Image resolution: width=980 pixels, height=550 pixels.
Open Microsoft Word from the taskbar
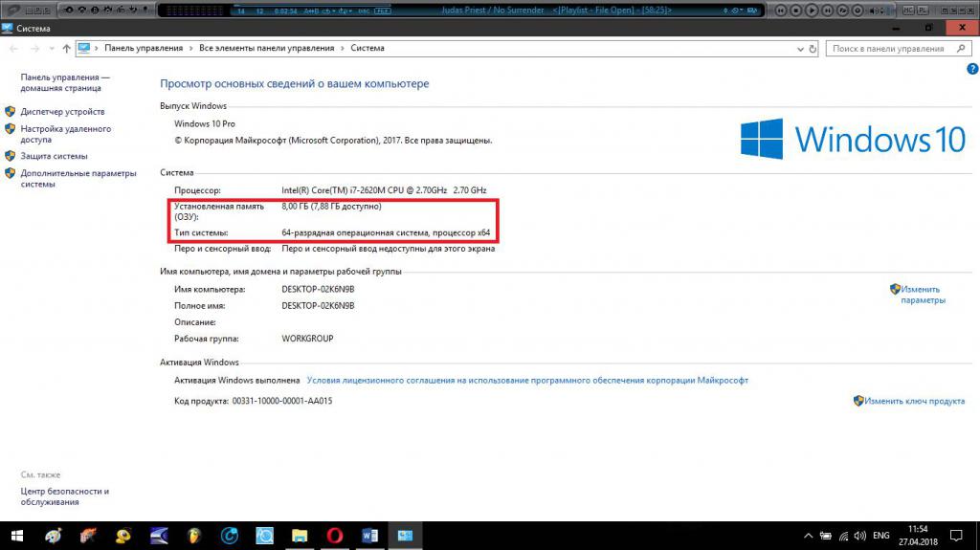click(x=369, y=536)
